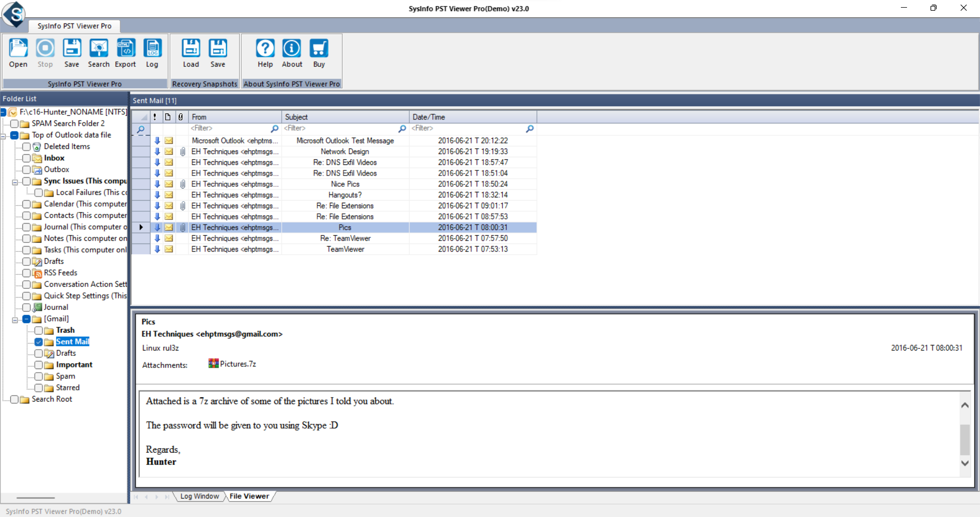This screenshot has width=980, height=517.
Task: Click the Date/Time filter magnifier icon
Action: pyautogui.click(x=530, y=129)
